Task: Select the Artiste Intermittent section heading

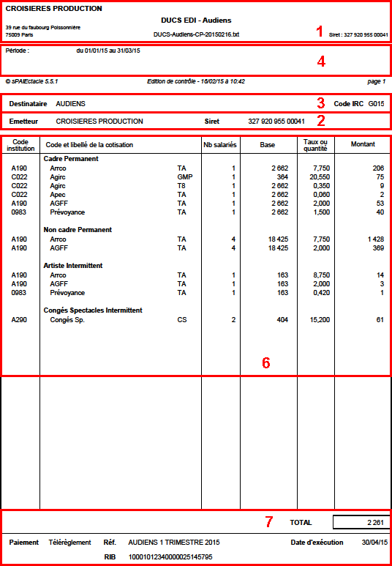Action: [x=73, y=265]
